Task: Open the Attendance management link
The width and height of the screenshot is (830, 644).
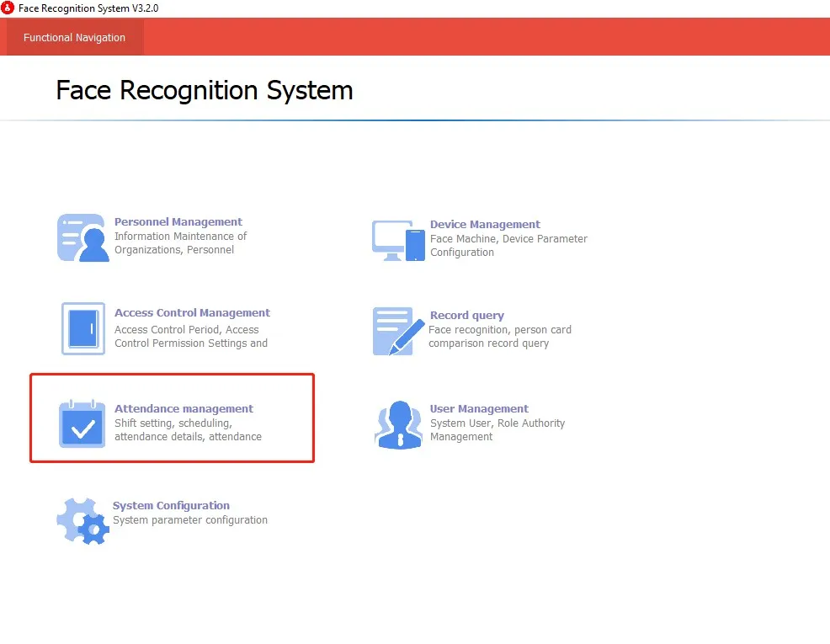Action: tap(184, 408)
